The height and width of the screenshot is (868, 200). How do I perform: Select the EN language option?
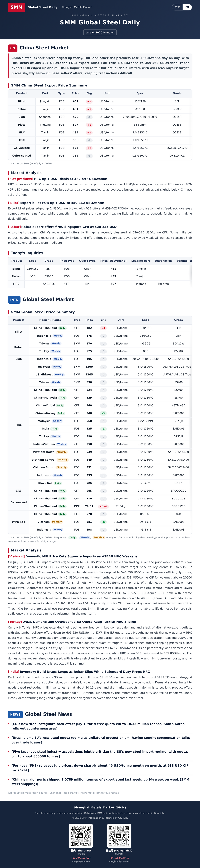click(187, 7)
